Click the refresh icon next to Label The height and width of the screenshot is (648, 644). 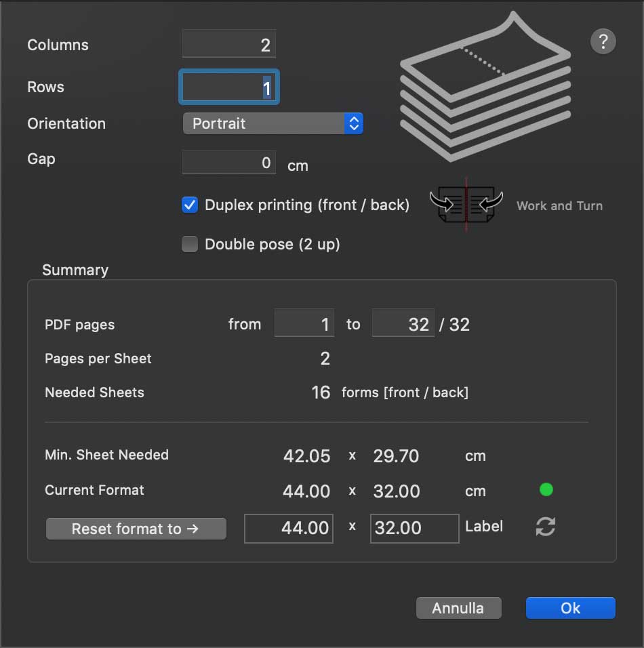545,527
